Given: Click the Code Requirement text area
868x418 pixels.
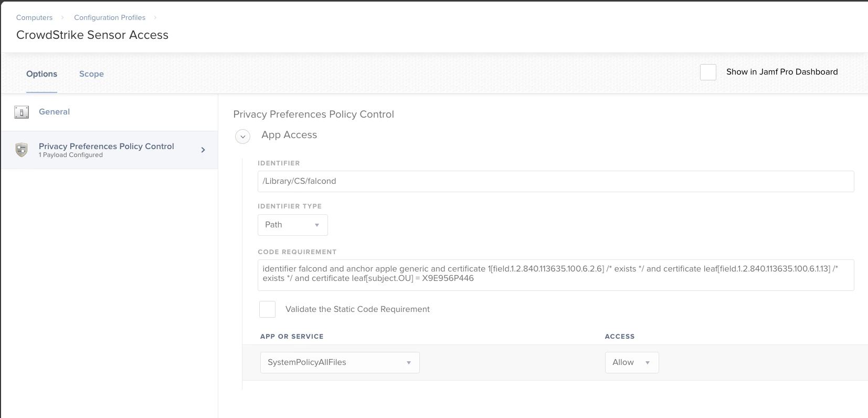Looking at the screenshot, I should tap(556, 275).
